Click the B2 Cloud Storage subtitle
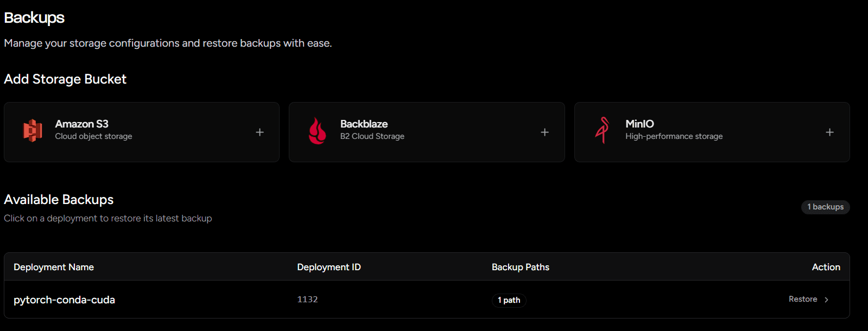 click(x=372, y=136)
